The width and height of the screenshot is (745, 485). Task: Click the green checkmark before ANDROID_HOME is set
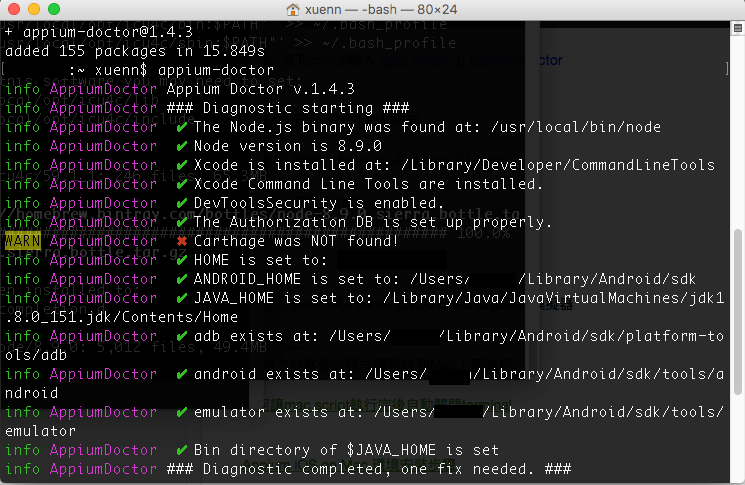point(181,279)
